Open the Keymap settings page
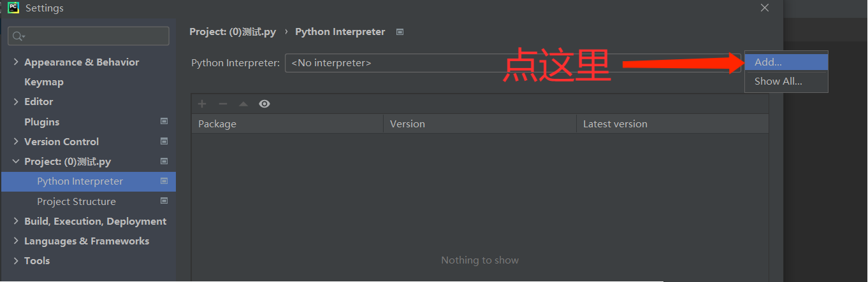Image resolution: width=868 pixels, height=282 pixels. point(43,82)
